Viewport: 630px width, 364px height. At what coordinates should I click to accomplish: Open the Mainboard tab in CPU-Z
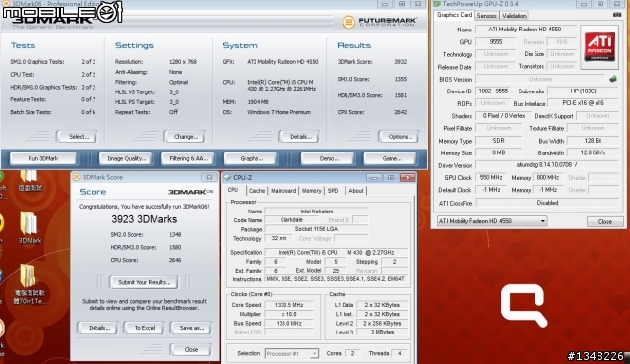tap(283, 191)
